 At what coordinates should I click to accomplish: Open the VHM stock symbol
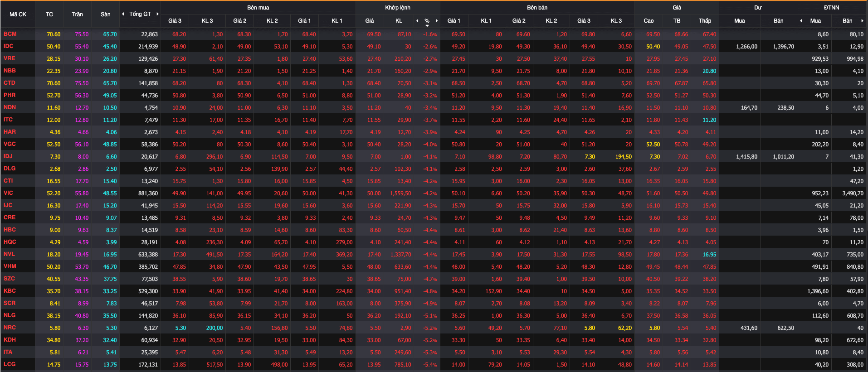10,266
